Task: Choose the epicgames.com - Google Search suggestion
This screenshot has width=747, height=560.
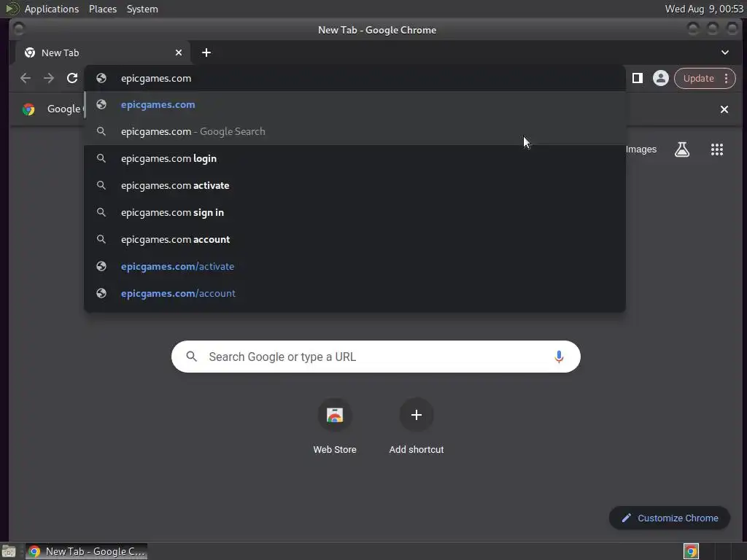Action: point(355,131)
